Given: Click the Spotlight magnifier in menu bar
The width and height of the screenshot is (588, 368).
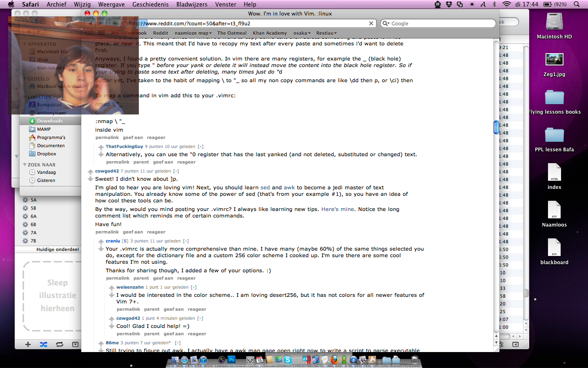Looking at the screenshot, I should (577, 4).
